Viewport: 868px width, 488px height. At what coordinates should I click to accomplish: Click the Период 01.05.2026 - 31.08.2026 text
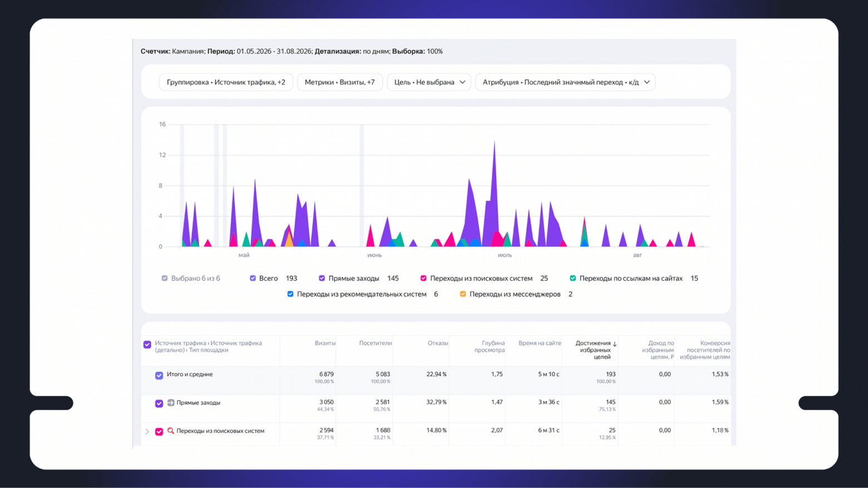click(x=260, y=51)
